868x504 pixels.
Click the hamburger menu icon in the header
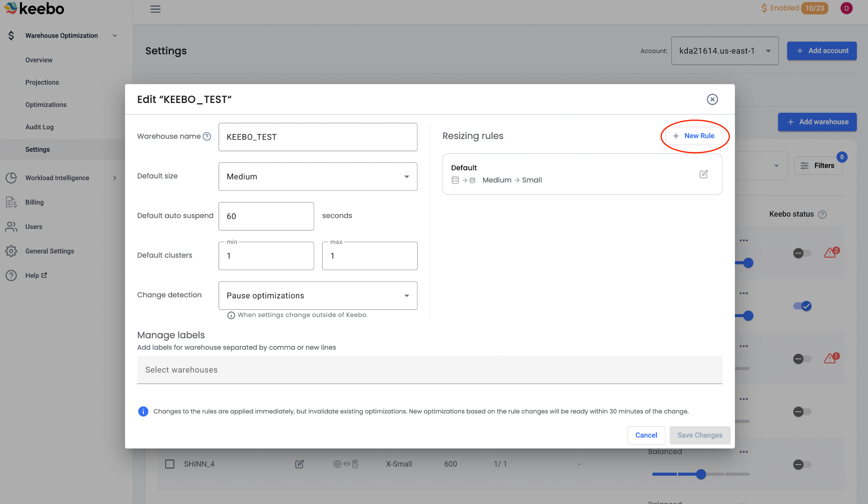155,9
